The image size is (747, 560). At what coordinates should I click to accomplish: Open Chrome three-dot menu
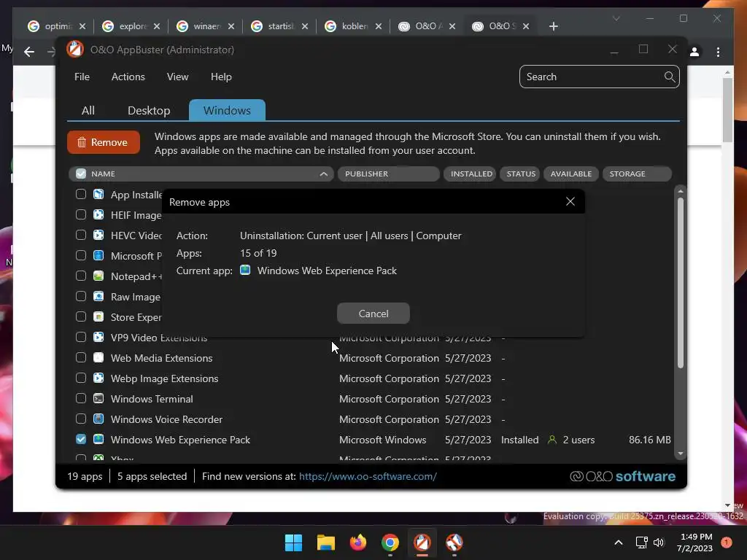pos(718,52)
